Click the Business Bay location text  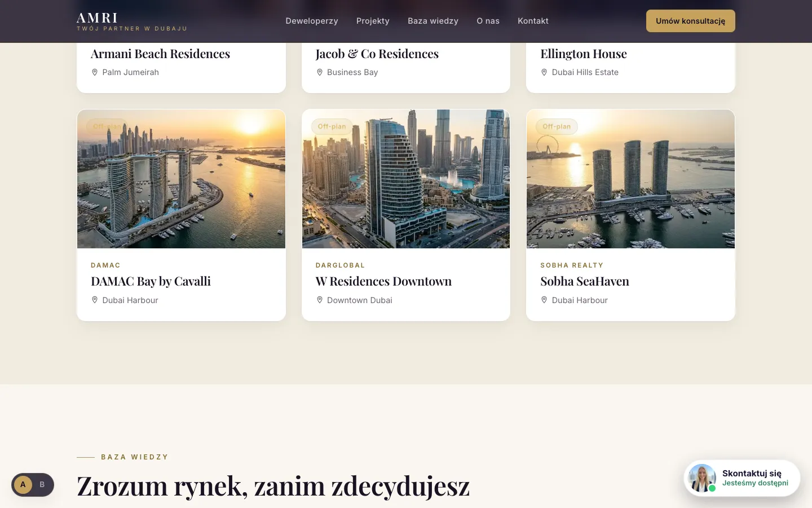pyautogui.click(x=352, y=72)
